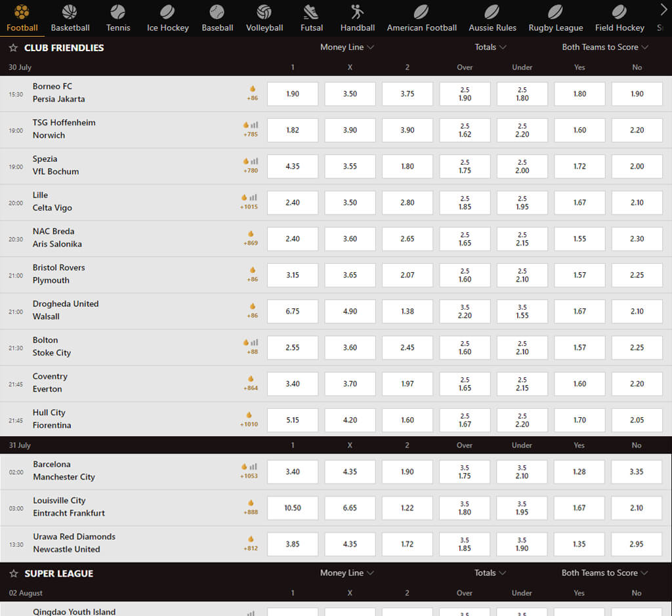672x616 pixels.
Task: Toggle 1.90 home odds for Borneo FC
Action: point(293,94)
